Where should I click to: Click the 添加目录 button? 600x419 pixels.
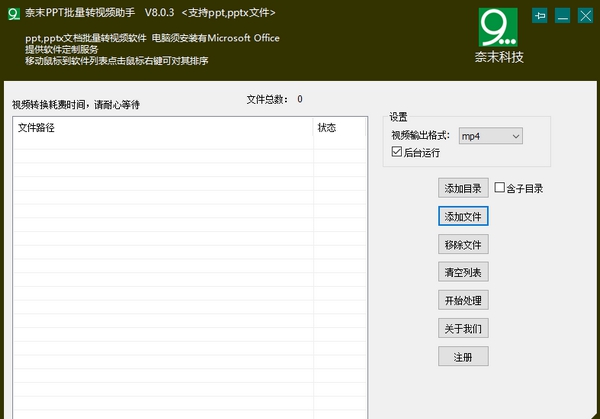[463, 188]
